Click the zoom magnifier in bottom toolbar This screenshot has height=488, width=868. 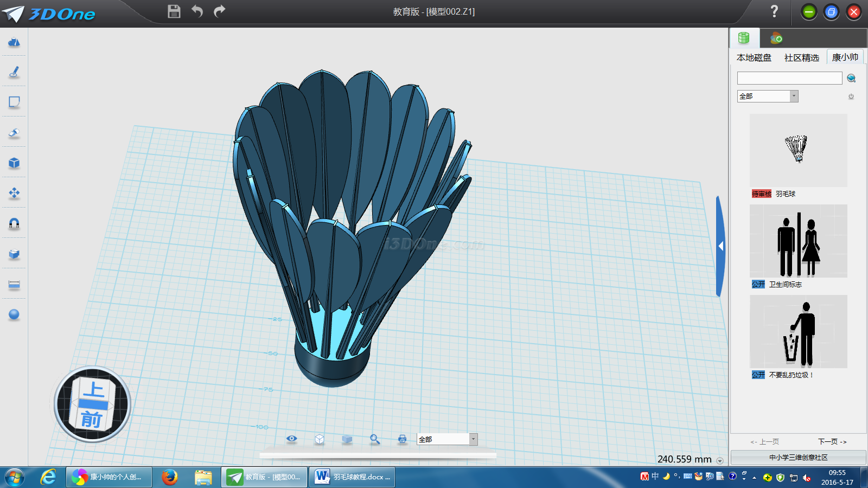point(374,439)
